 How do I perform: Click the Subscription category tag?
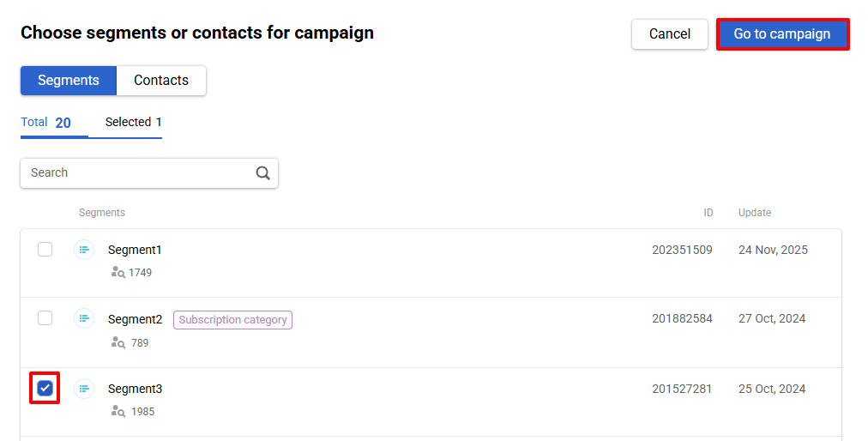pos(232,320)
